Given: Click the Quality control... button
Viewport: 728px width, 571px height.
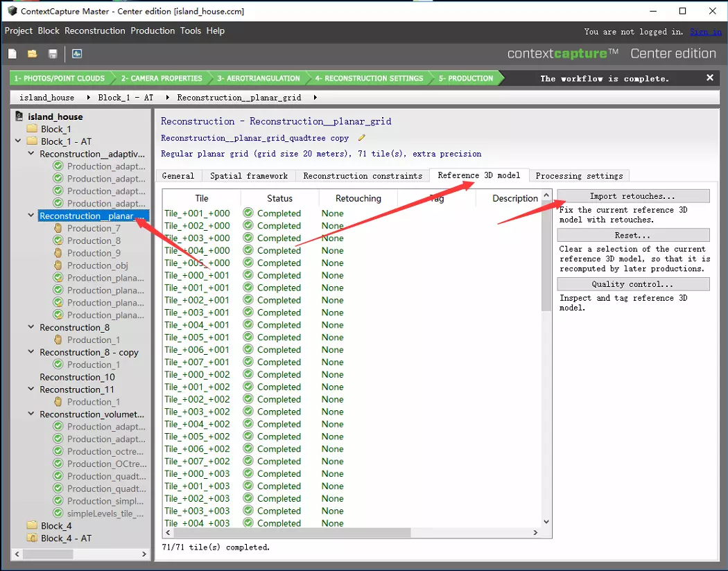Looking at the screenshot, I should coord(633,284).
